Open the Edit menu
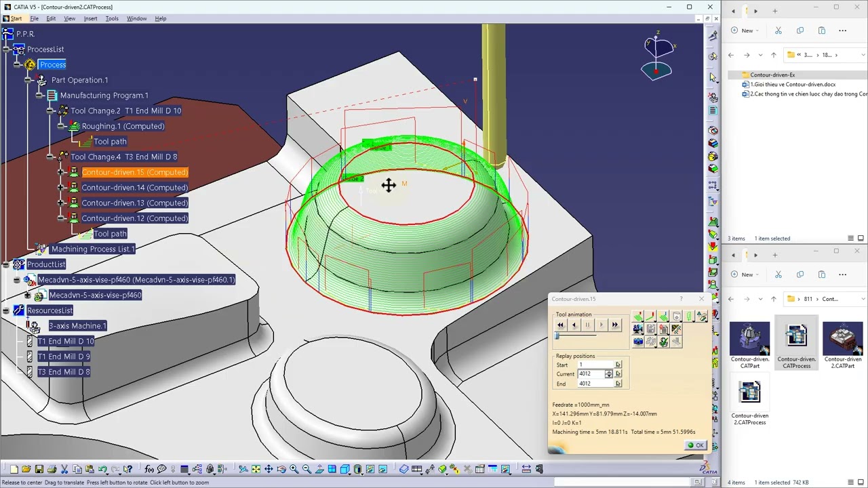The width and height of the screenshot is (868, 488). [x=51, y=18]
